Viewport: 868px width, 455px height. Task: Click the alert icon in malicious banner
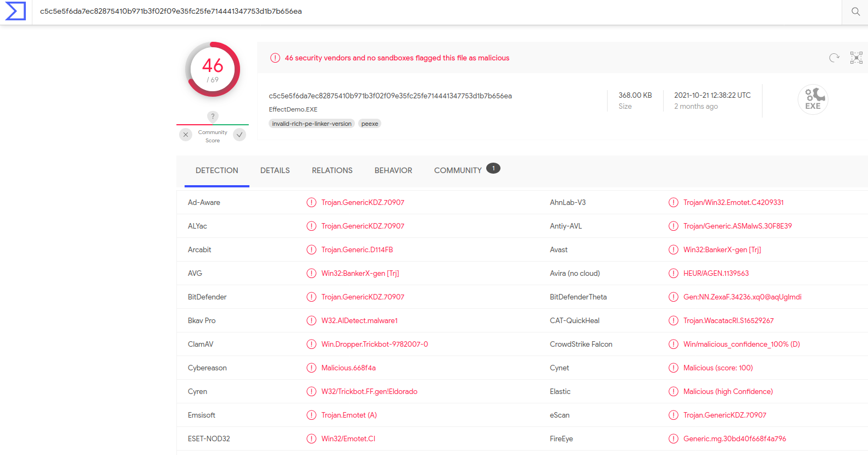[275, 58]
